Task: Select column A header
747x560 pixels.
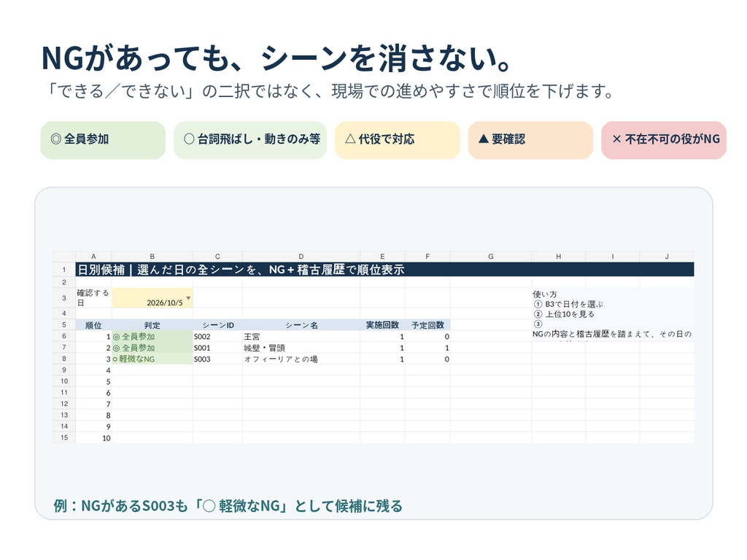Action: [93, 256]
